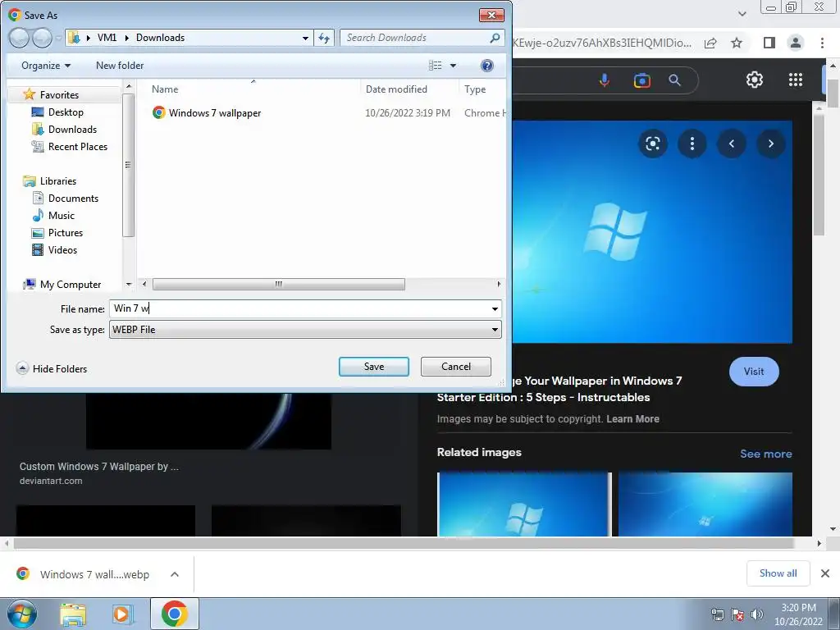The height and width of the screenshot is (630, 840).
Task: Open Chrome three-dot menu
Action: pyautogui.click(x=822, y=43)
